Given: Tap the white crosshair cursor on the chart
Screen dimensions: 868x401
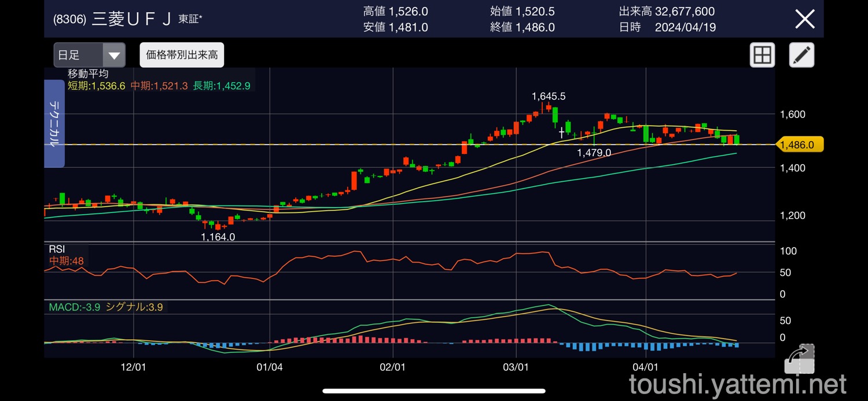Looking at the screenshot, I should point(561,133).
